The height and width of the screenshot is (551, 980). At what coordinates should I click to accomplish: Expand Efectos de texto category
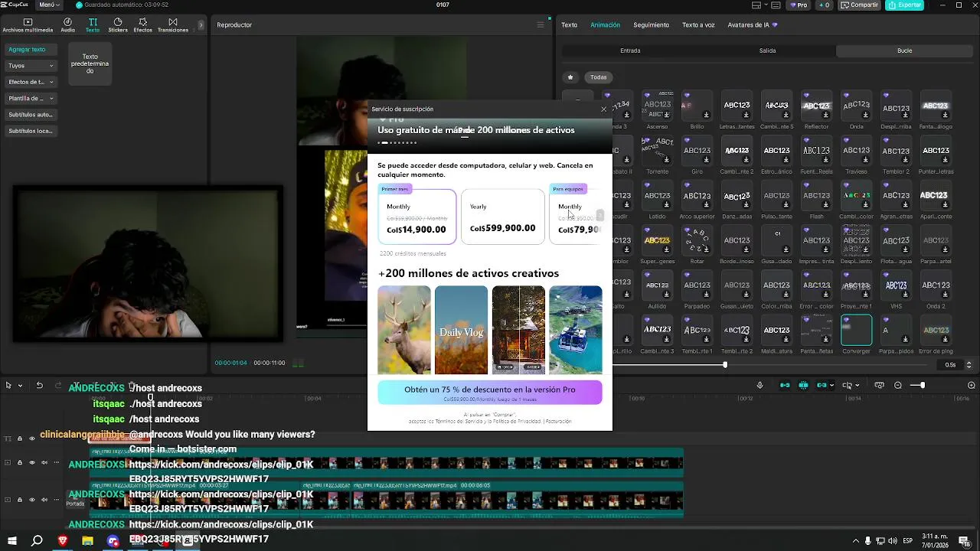click(31, 82)
